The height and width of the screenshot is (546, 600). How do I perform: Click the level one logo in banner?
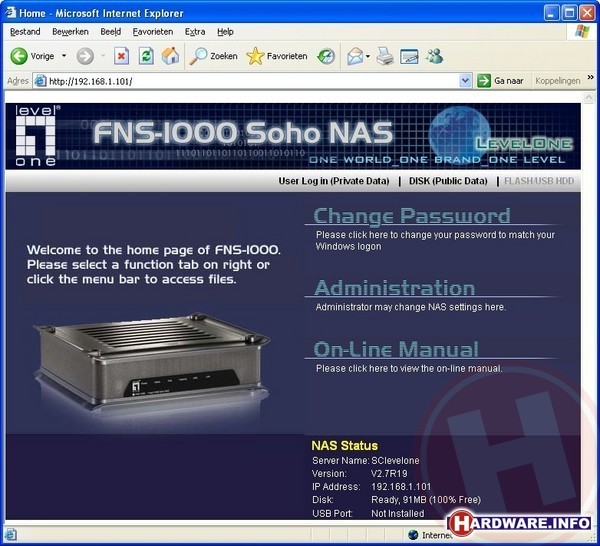coord(36,136)
